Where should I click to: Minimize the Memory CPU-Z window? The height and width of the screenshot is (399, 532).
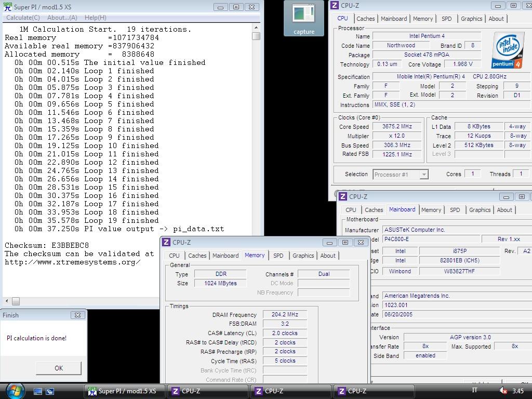click(329, 242)
